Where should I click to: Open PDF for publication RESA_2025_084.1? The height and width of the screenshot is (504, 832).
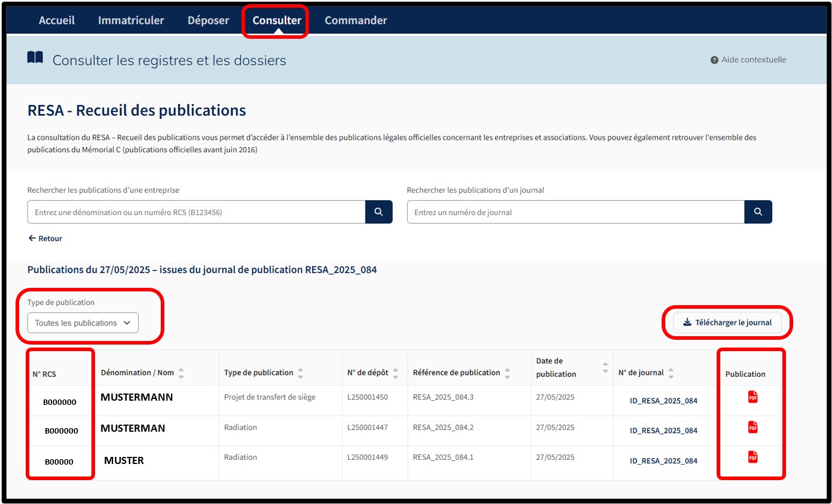click(753, 457)
